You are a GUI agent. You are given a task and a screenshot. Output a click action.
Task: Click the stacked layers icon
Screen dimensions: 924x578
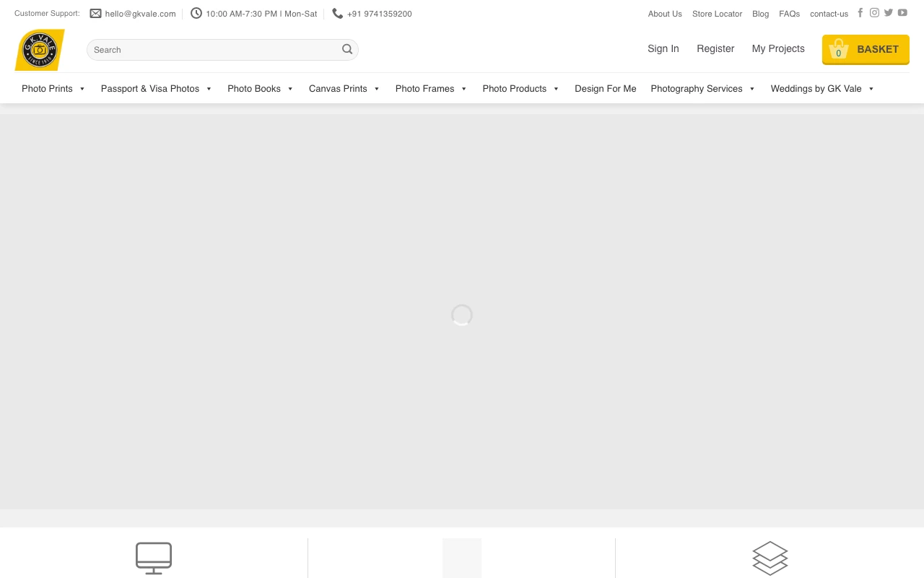(x=770, y=558)
